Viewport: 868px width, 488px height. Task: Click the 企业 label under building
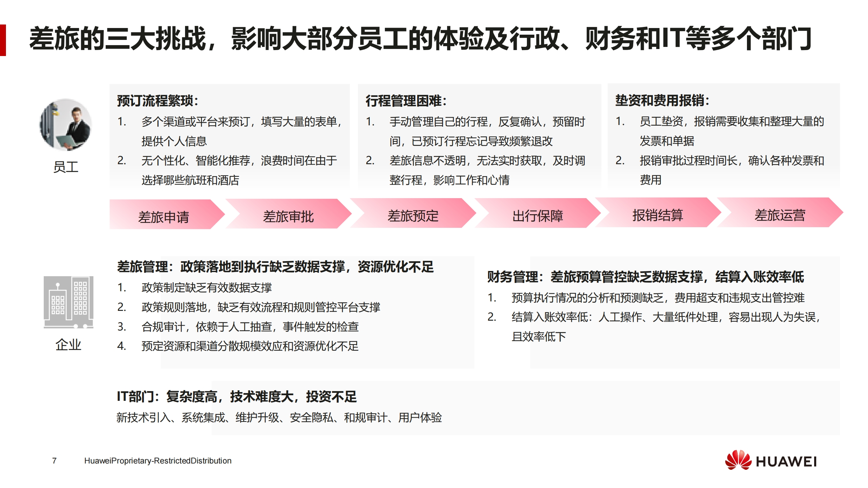tap(68, 344)
